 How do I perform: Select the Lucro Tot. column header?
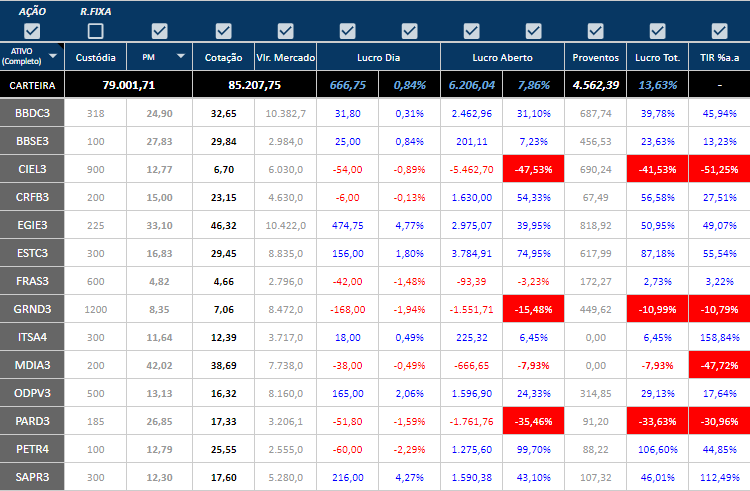pyautogui.click(x=658, y=57)
